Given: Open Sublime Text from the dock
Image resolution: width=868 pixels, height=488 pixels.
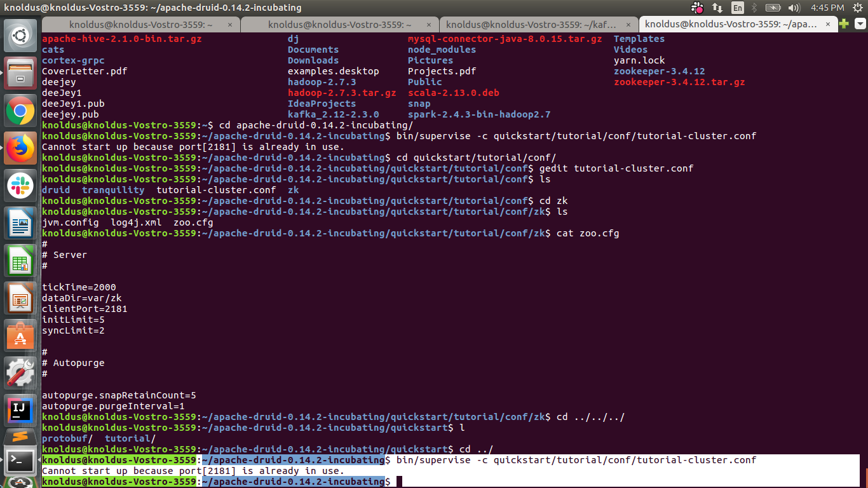Looking at the screenshot, I should click(x=20, y=438).
